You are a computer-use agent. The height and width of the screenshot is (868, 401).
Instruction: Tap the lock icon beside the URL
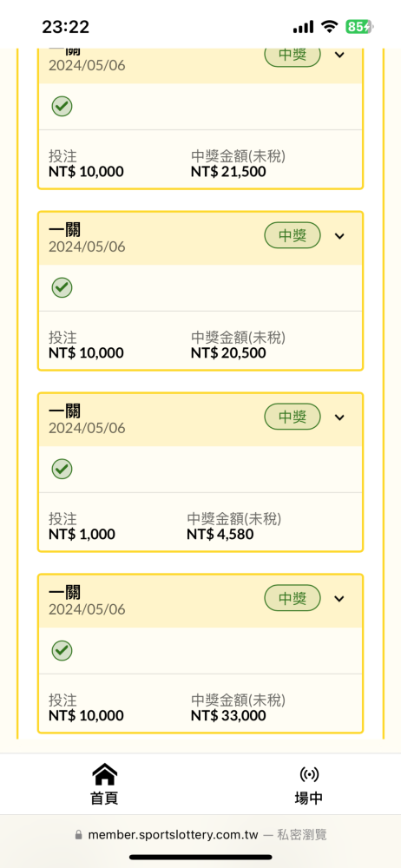coord(79,834)
